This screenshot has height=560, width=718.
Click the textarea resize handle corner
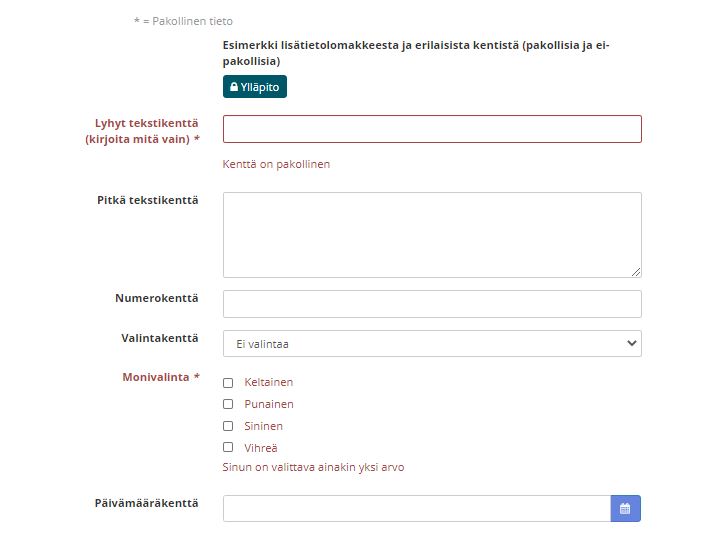pyautogui.click(x=636, y=271)
